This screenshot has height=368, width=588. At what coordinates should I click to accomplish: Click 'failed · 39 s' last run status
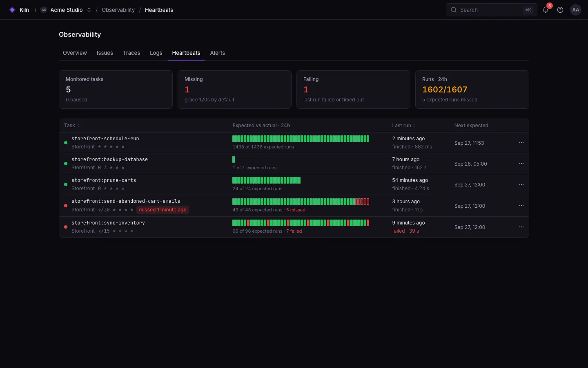[x=405, y=231]
